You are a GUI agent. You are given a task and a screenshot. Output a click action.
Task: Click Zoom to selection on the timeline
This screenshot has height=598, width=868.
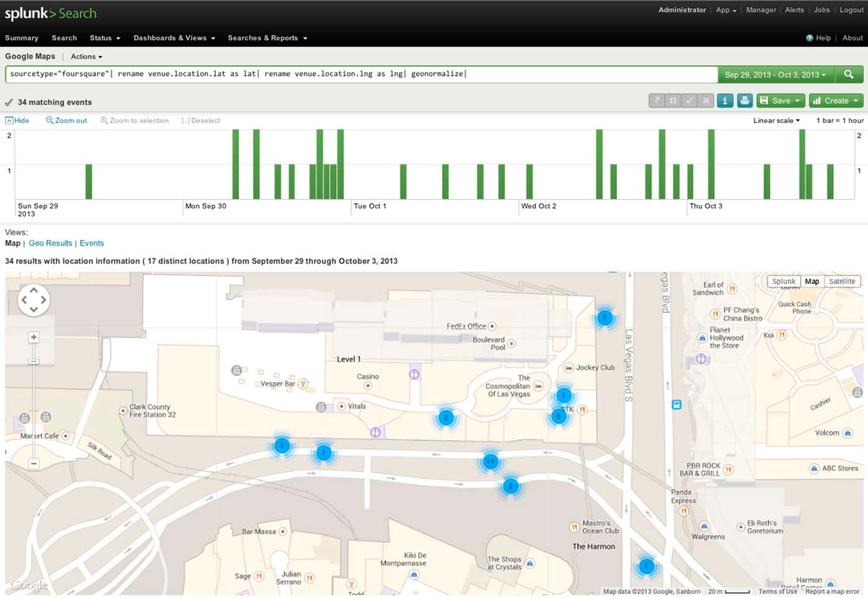tap(134, 121)
